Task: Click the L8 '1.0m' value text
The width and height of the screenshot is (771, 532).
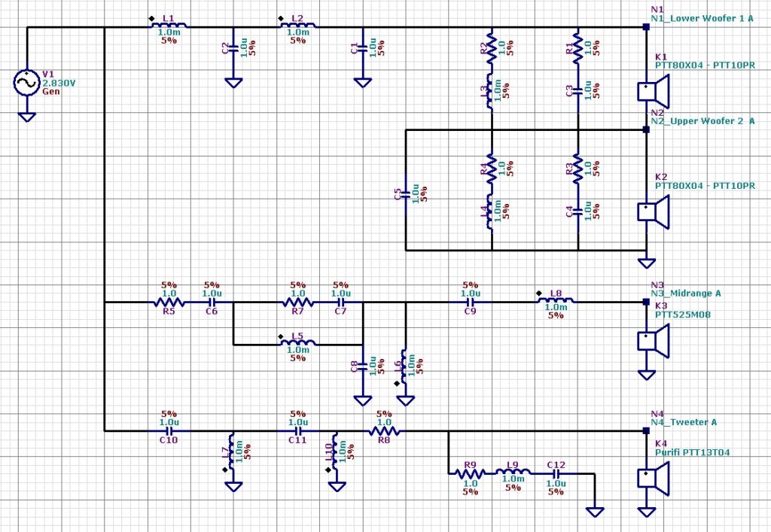Action: [x=556, y=307]
